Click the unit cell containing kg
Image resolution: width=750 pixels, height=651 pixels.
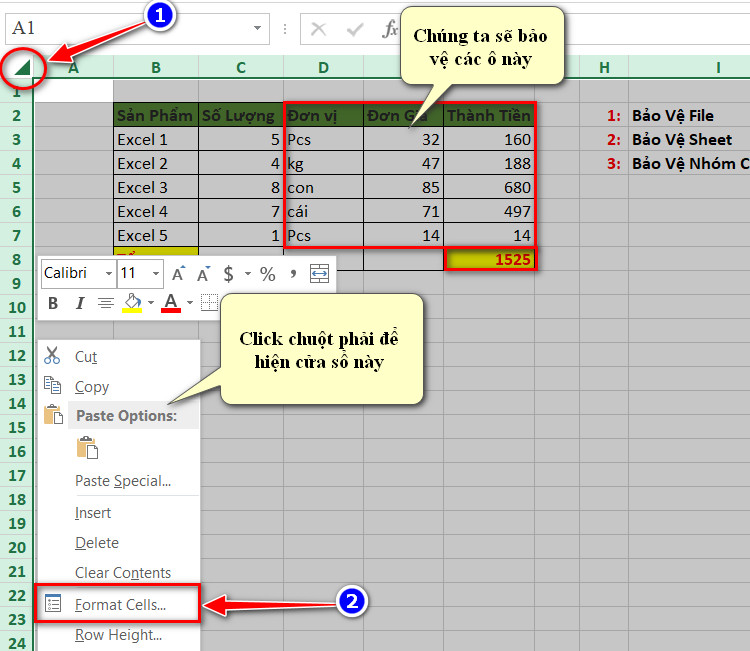pyautogui.click(x=324, y=164)
